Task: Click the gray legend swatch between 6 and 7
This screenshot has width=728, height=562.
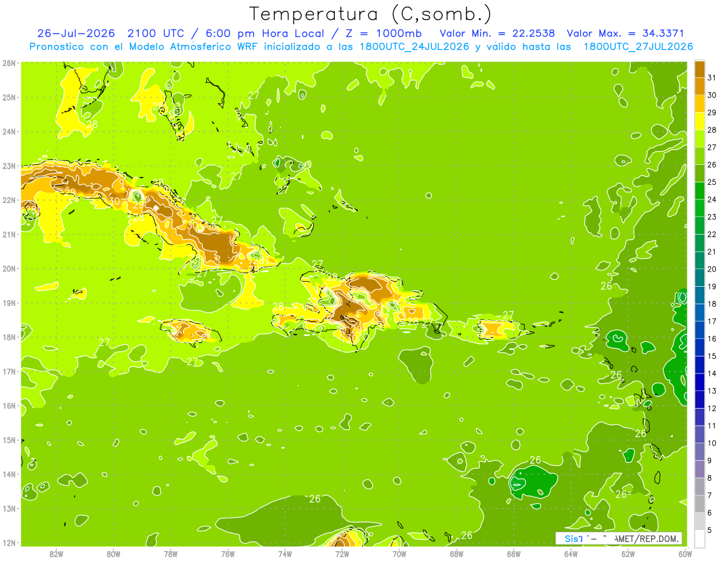Action: point(699,504)
